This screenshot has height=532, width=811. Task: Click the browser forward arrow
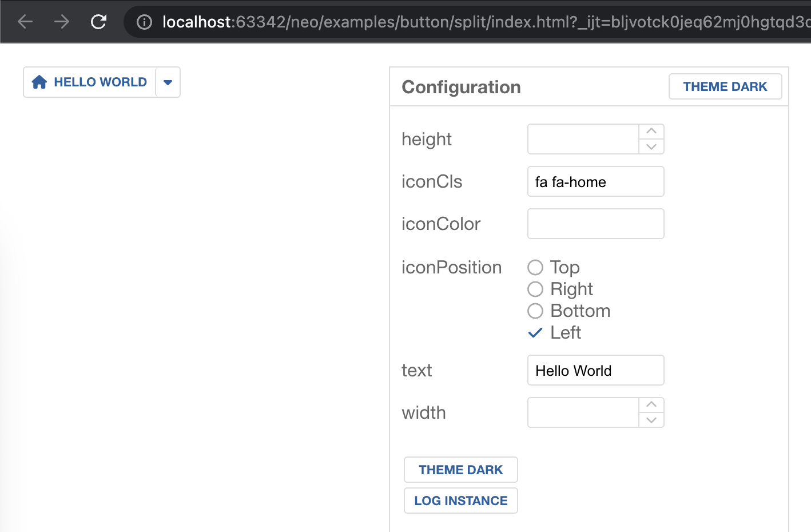coord(62,22)
